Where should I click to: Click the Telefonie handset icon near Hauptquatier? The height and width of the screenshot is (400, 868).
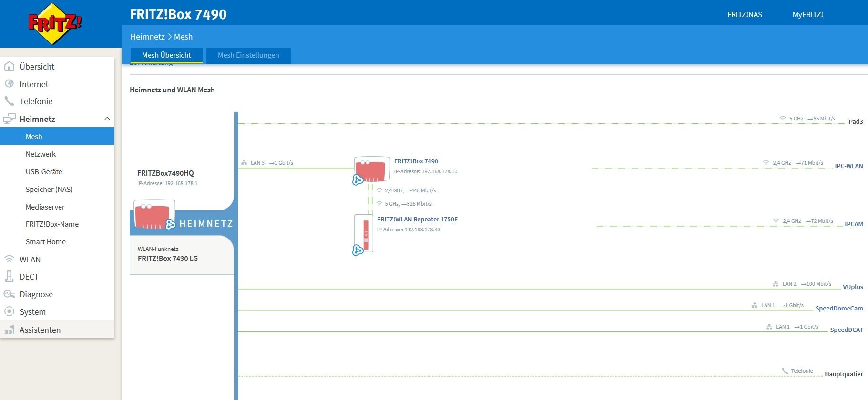785,371
